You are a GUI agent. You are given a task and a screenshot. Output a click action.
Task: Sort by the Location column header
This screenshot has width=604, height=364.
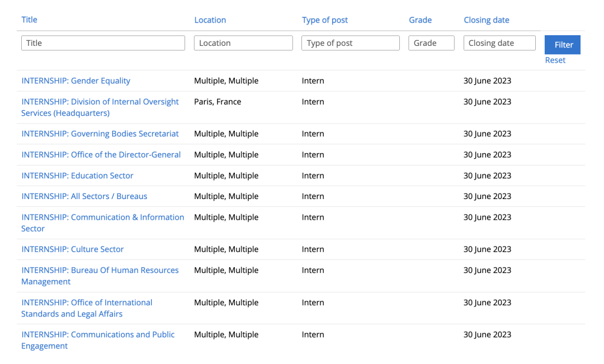point(210,20)
